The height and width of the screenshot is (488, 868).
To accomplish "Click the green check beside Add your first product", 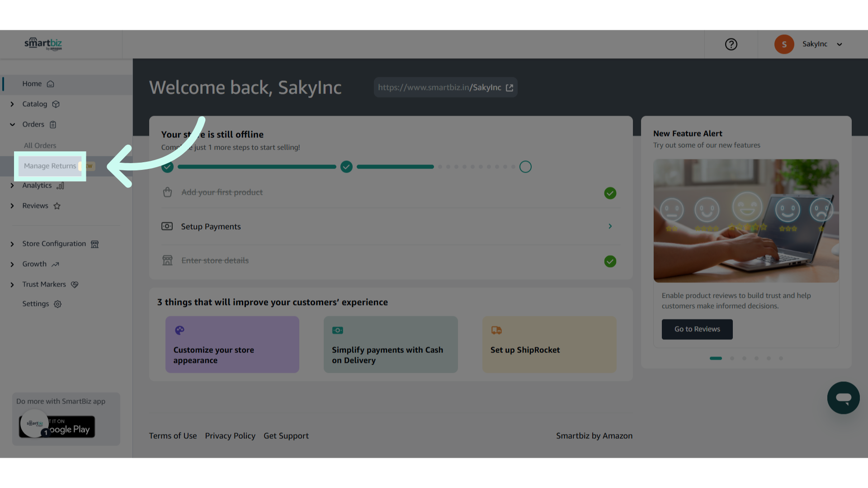I will coord(610,193).
